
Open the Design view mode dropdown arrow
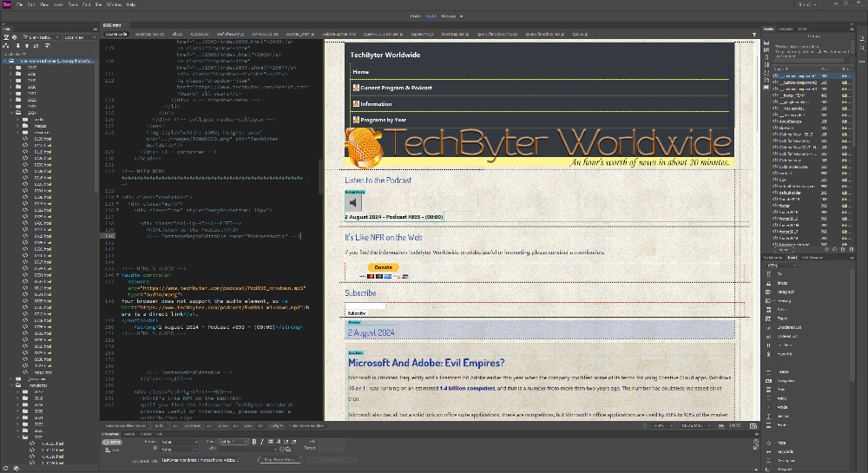click(x=461, y=16)
